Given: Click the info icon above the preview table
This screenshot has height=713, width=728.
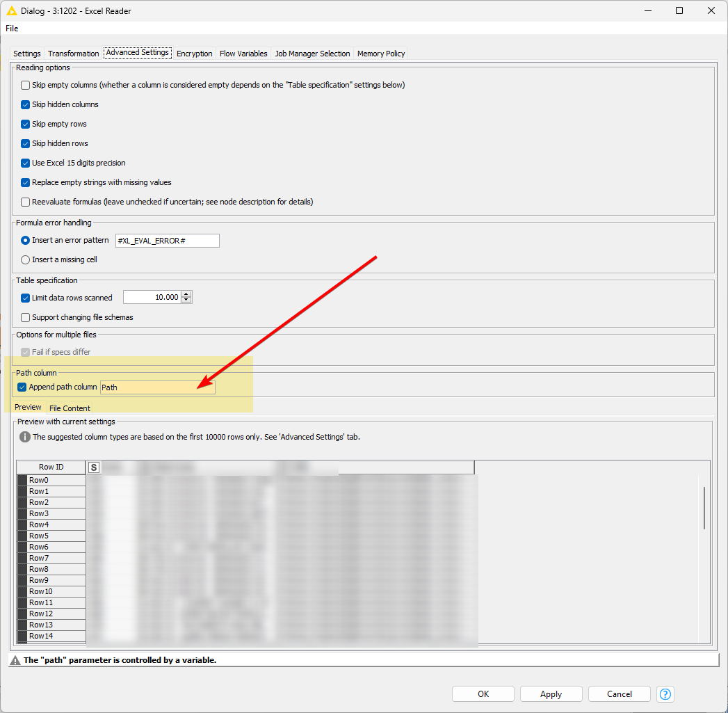Looking at the screenshot, I should pos(26,437).
